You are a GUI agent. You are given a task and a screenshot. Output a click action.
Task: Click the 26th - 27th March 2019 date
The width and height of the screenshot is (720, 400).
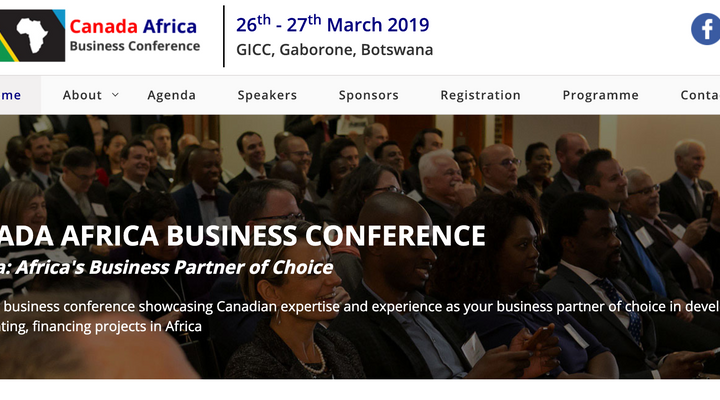click(x=333, y=24)
